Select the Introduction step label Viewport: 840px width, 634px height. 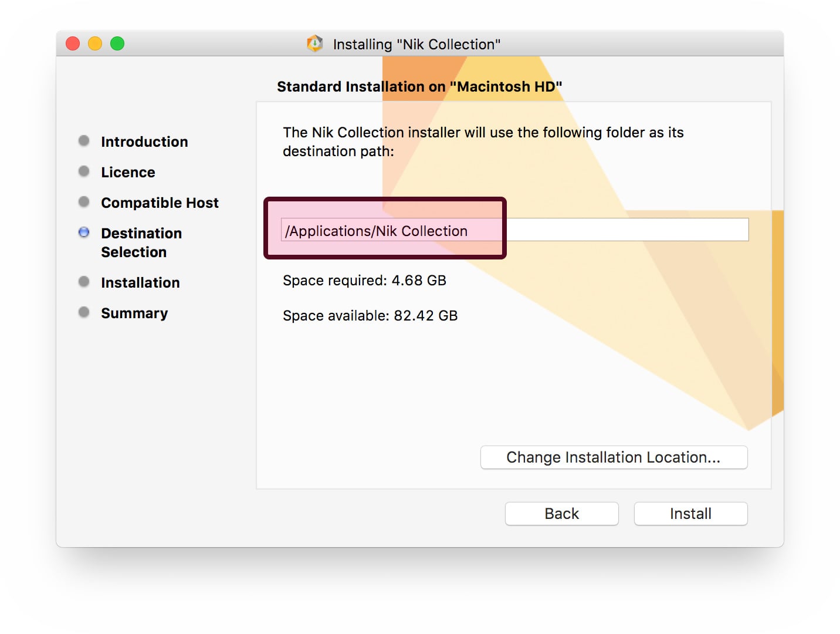144,142
